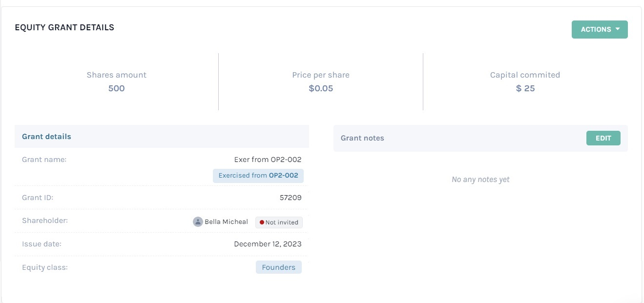Click the Price per share $0.05
644x303 pixels.
pos(321,88)
